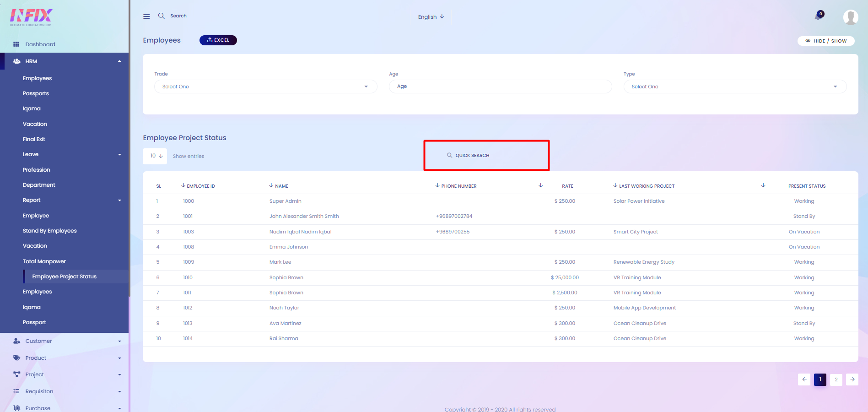The image size is (868, 412).
Task: Click the INFIX logo
Action: pyautogui.click(x=31, y=17)
